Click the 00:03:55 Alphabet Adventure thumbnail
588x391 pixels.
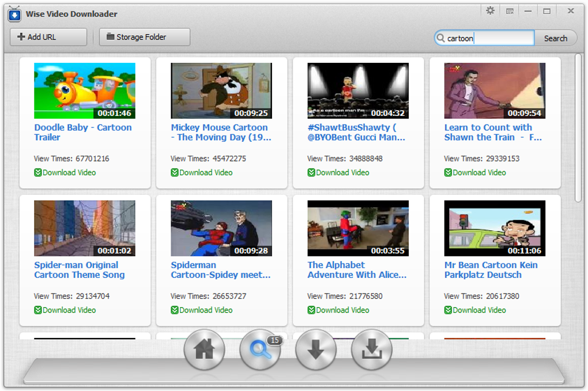pos(358,228)
